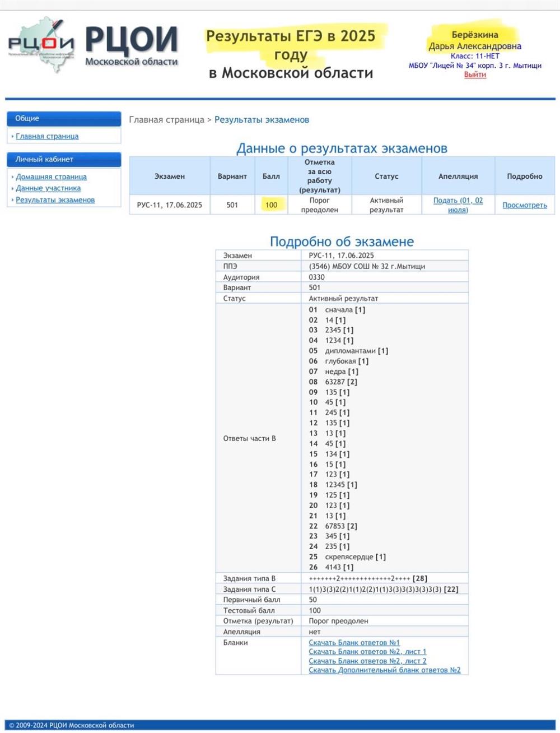560x733 pixels.
Task: Click the Общие sidebar header
Action: pyautogui.click(x=64, y=118)
